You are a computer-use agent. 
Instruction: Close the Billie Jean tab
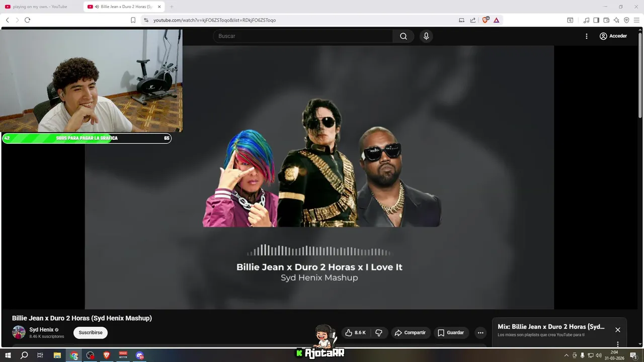pos(159,7)
